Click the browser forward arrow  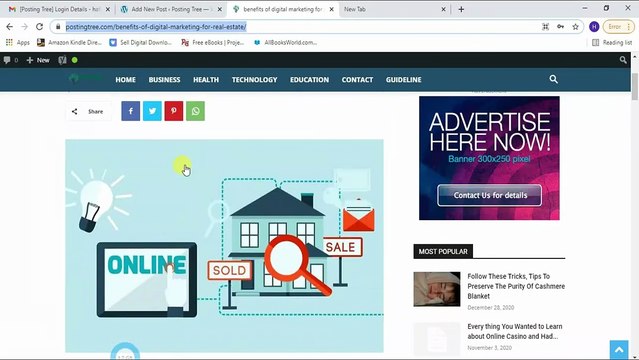point(24,27)
